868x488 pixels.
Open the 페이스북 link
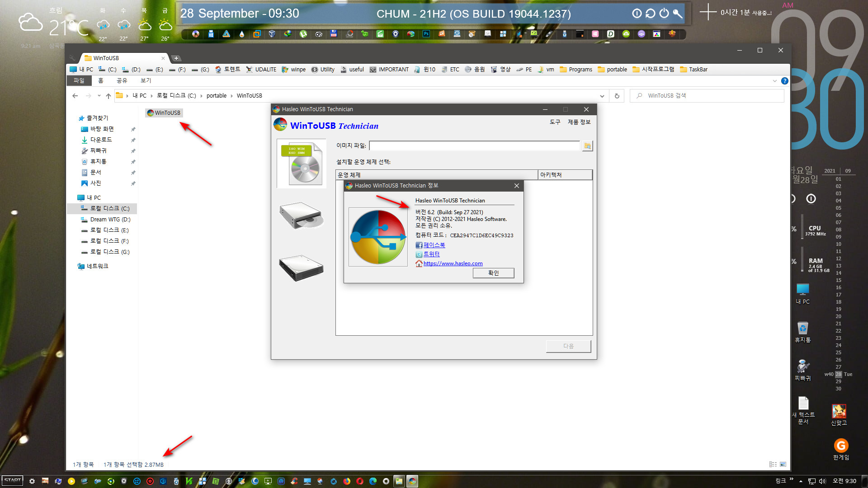coord(434,245)
